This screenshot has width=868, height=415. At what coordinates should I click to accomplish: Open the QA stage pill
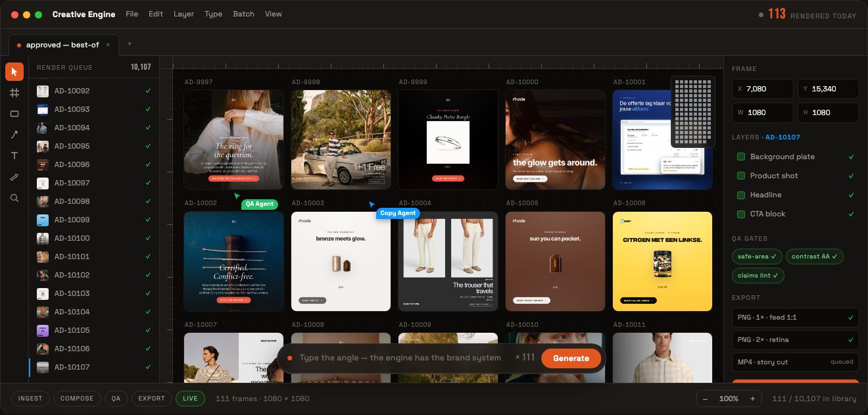(x=116, y=399)
